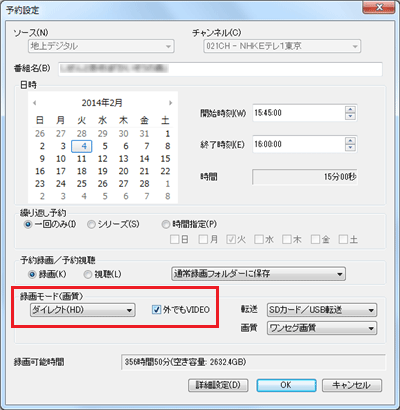Image resolution: width=400 pixels, height=410 pixels.
Task: Go to previous month in calendar
Action: 35,103
